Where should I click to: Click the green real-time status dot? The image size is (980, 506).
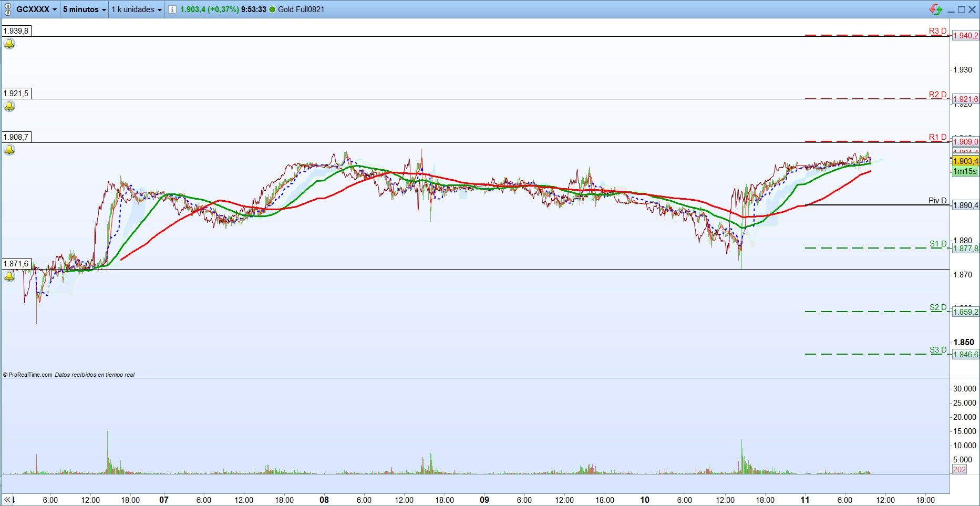272,9
